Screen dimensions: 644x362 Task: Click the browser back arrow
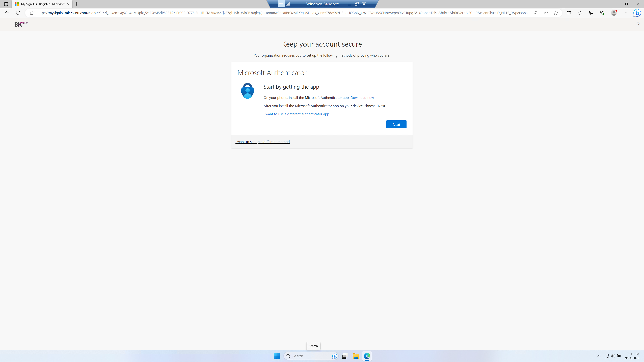[7, 13]
